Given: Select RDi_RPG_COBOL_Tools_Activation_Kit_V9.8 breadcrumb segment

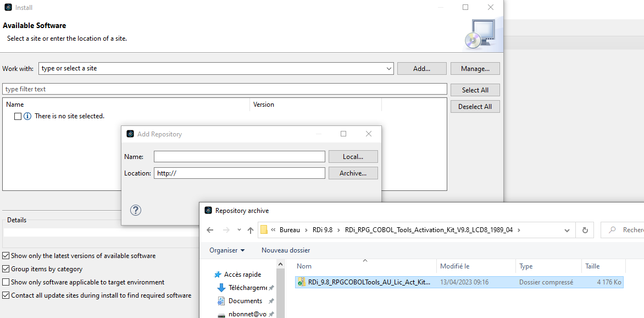Looking at the screenshot, I should 429,230.
